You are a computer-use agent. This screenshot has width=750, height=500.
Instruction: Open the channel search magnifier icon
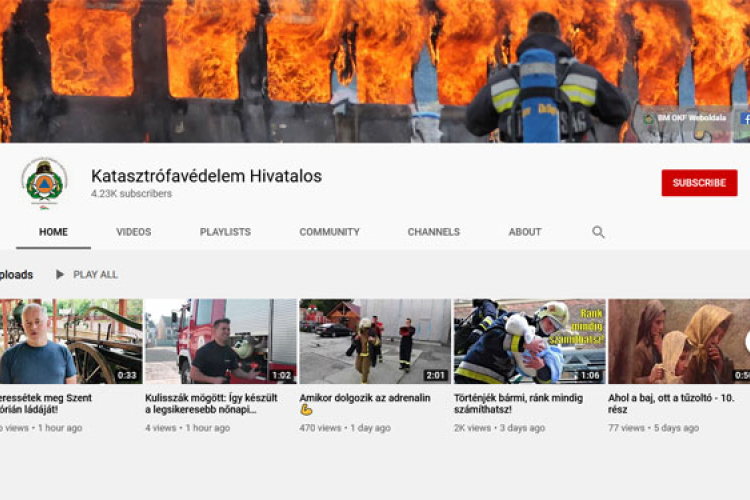(x=598, y=232)
